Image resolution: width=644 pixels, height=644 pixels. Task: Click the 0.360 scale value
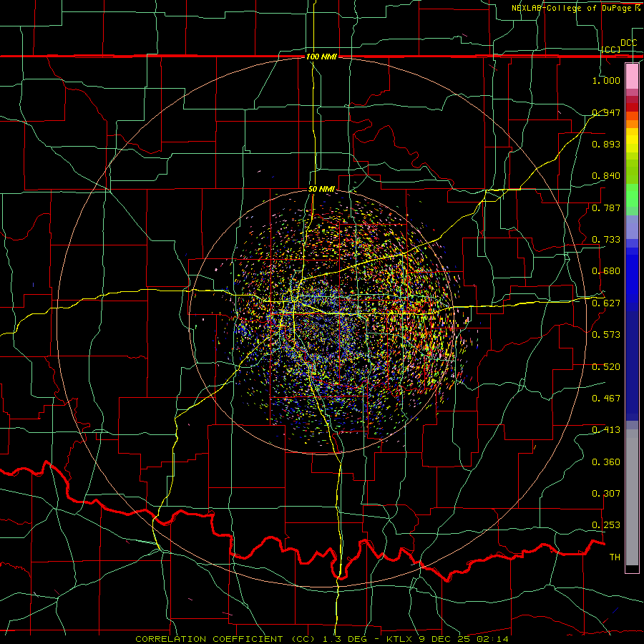(606, 462)
